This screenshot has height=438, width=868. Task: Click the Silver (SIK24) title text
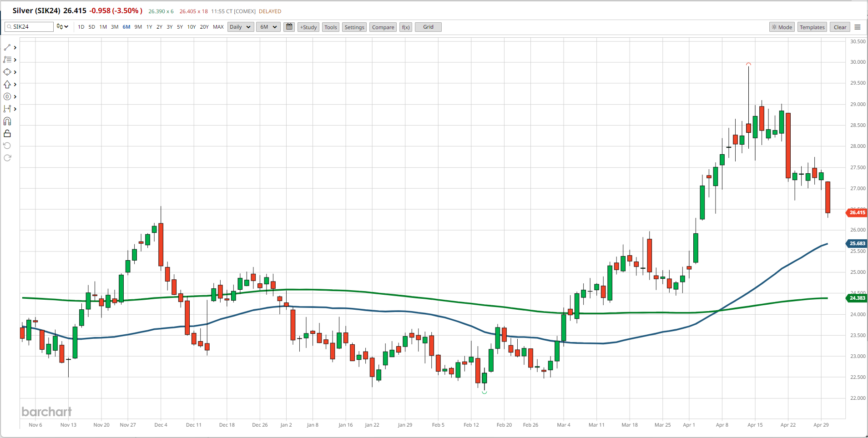pyautogui.click(x=37, y=10)
